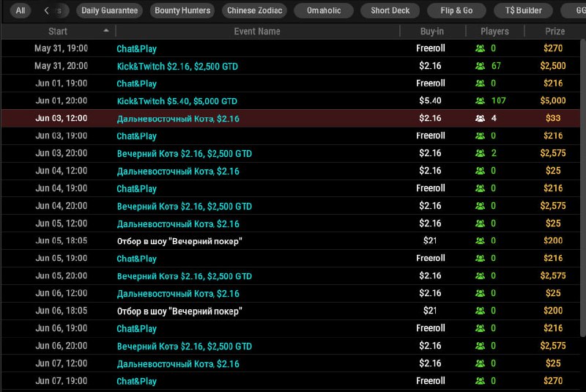The height and width of the screenshot is (392, 586).
Task: Click players icon in Kick&Twitch $5.40 row
Action: [x=480, y=101]
